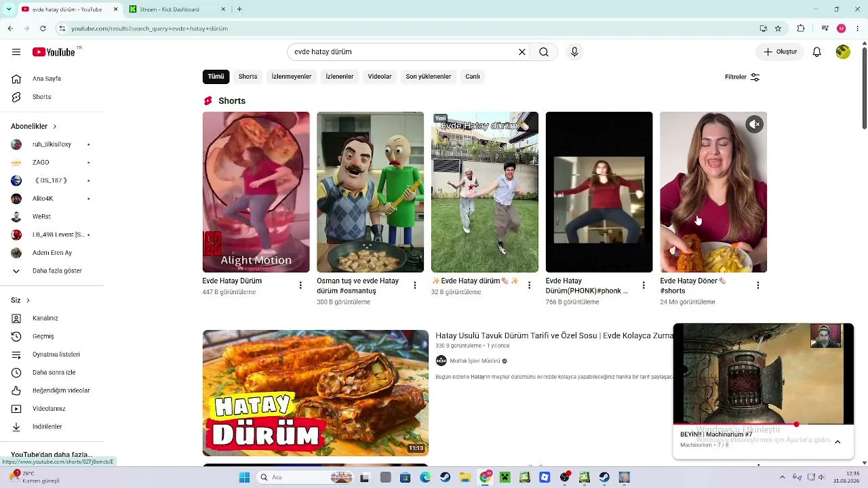Open Oynatma listeleri playlists

[53, 354]
